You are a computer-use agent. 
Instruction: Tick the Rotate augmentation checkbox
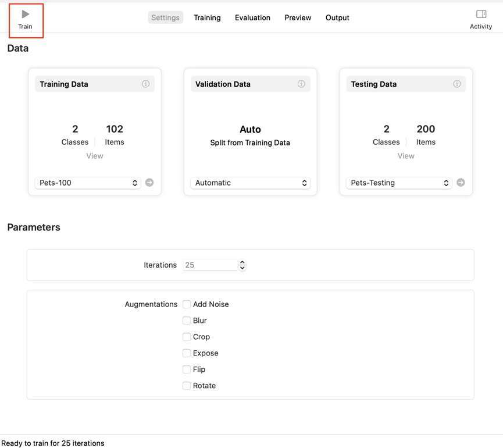(187, 386)
